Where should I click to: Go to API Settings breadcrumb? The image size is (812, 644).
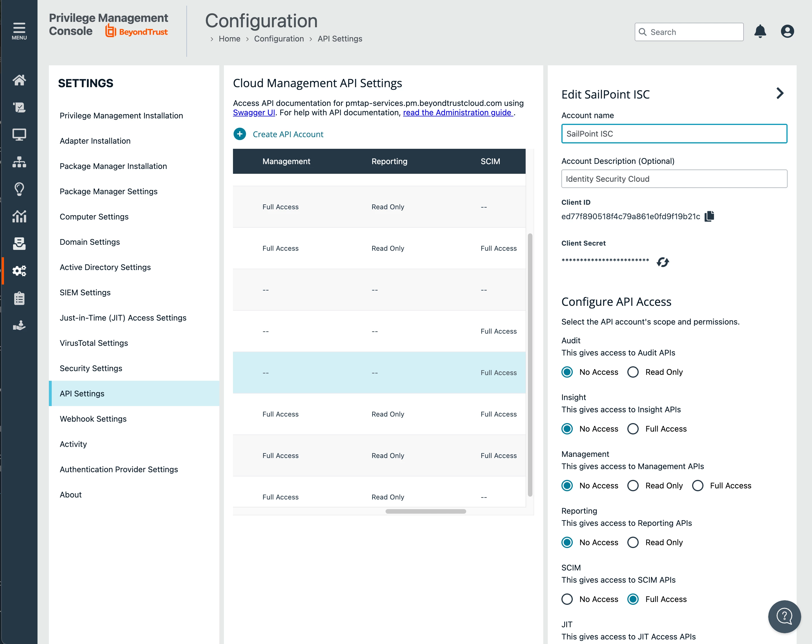coord(340,39)
